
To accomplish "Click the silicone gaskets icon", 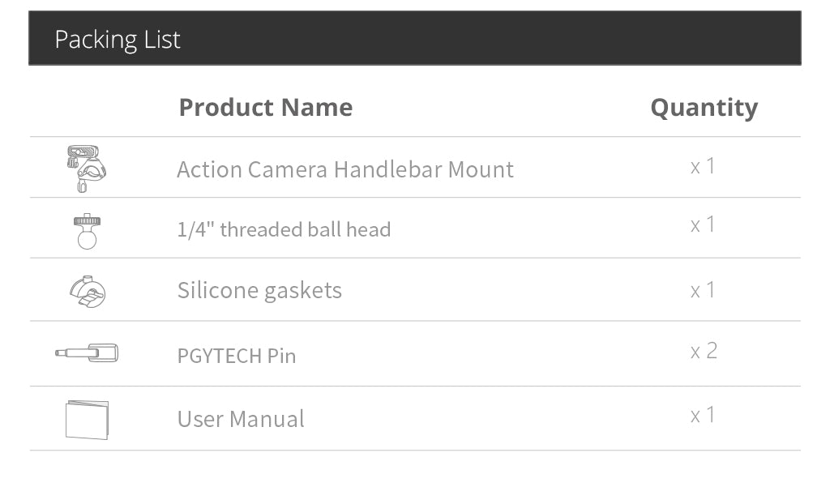I will tap(88, 291).
